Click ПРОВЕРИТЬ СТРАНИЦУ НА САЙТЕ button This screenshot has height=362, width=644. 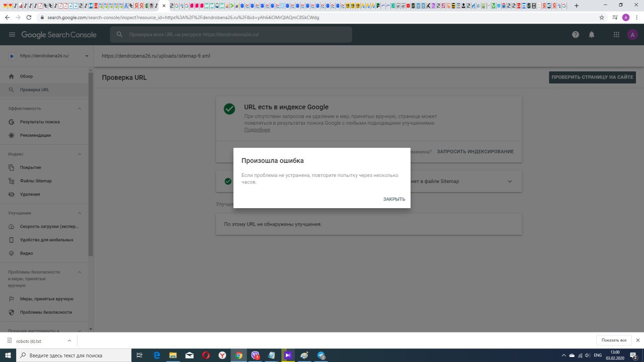pos(592,77)
